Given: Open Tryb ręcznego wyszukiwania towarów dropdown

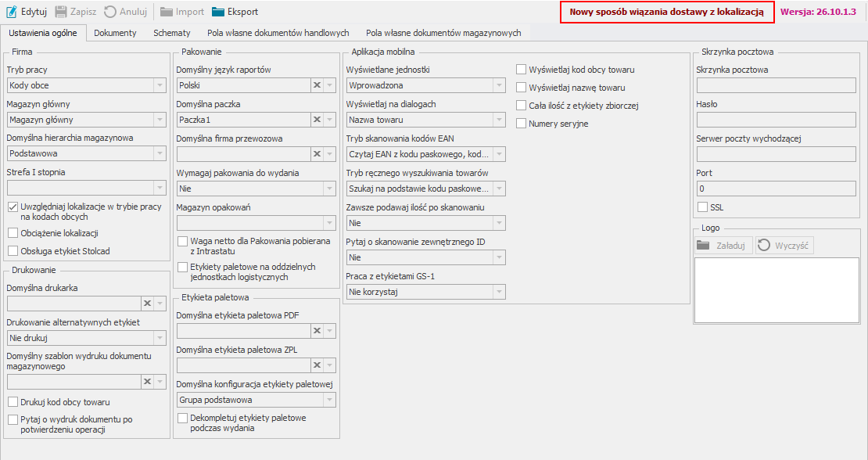Looking at the screenshot, I should tap(500, 189).
